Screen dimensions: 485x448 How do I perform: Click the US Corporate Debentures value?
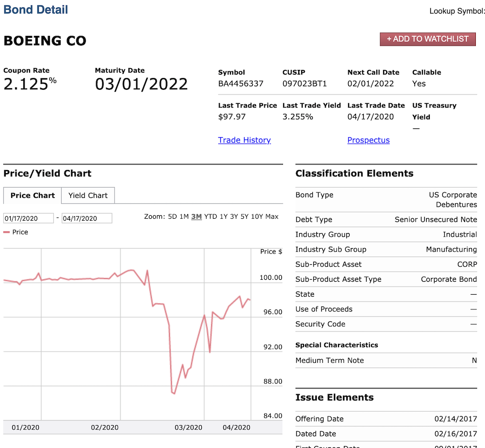click(453, 200)
